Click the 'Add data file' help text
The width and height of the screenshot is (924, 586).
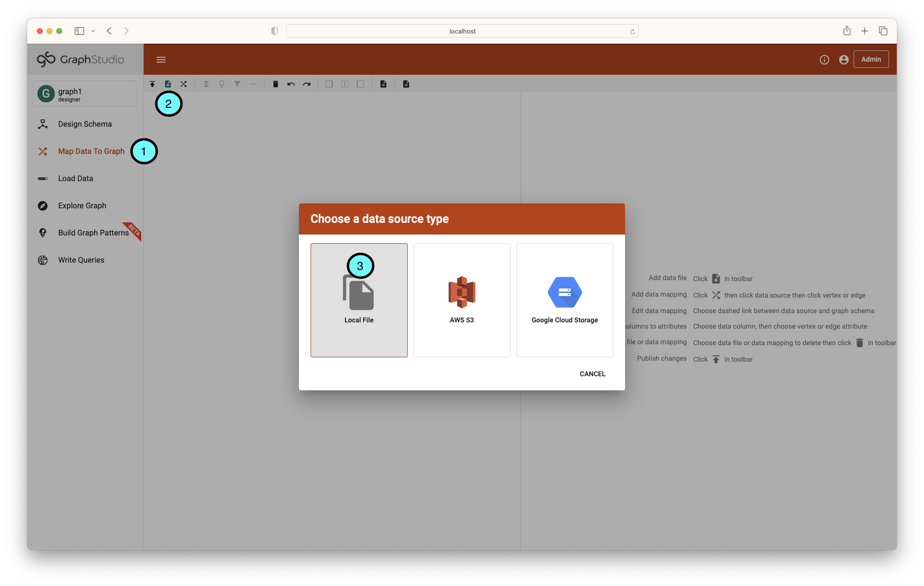668,278
